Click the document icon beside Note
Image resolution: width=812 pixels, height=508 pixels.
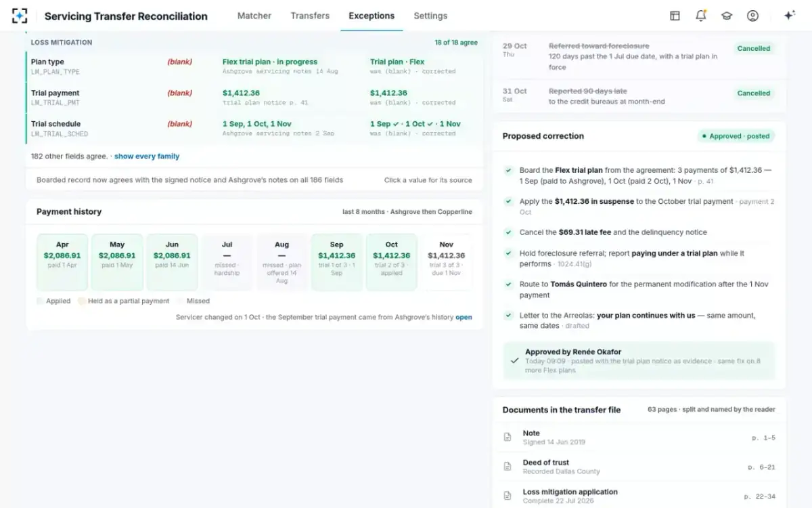pyautogui.click(x=507, y=438)
